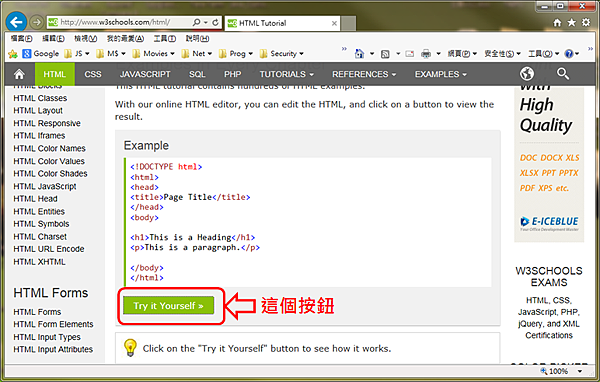Select the HTML tab in navigation bar
The height and width of the screenshot is (382, 600).
point(54,74)
